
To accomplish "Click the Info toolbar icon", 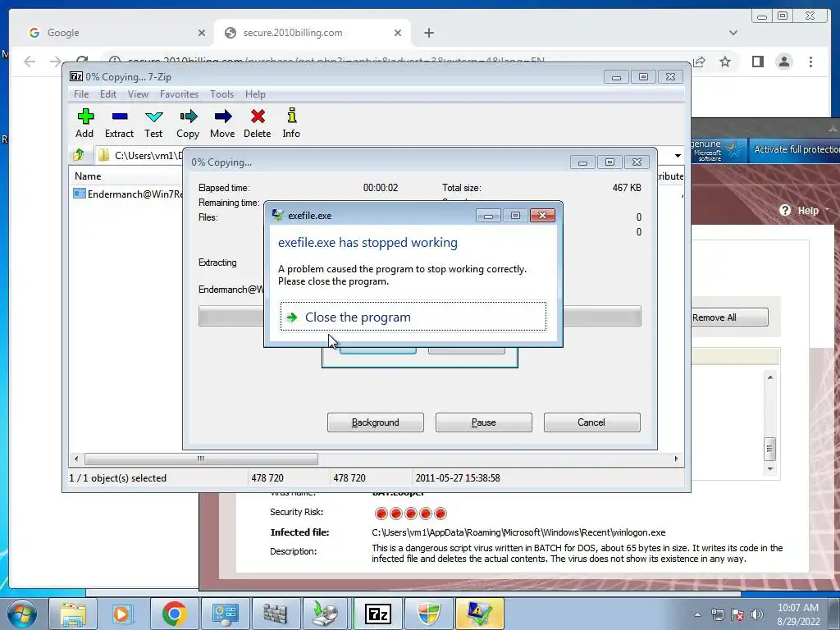I will tap(291, 123).
